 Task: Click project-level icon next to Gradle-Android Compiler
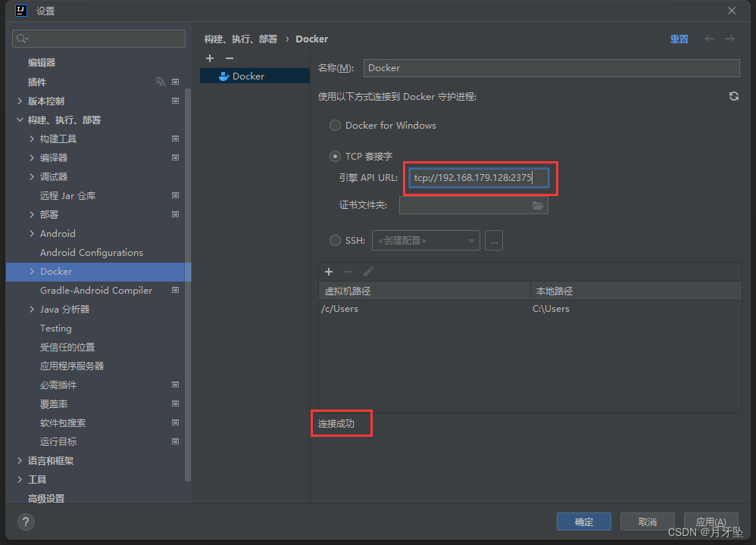[176, 290]
